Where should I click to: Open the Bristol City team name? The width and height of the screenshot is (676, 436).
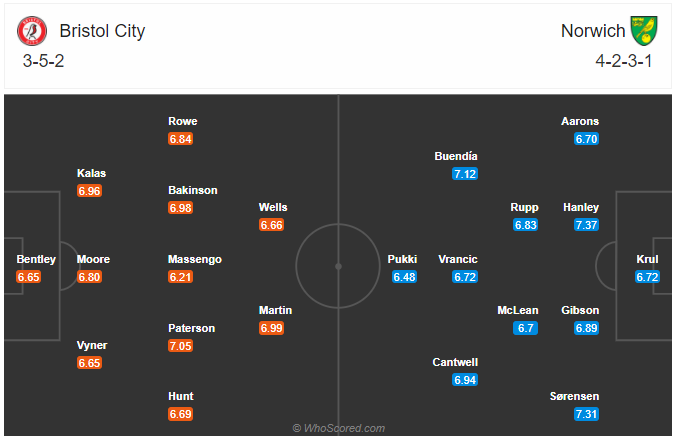coord(102,31)
